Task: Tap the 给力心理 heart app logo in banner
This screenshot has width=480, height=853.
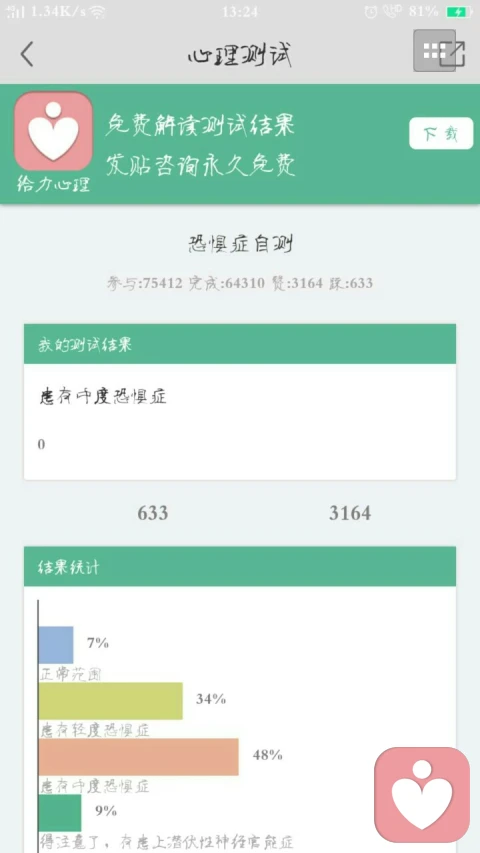Action: point(53,131)
